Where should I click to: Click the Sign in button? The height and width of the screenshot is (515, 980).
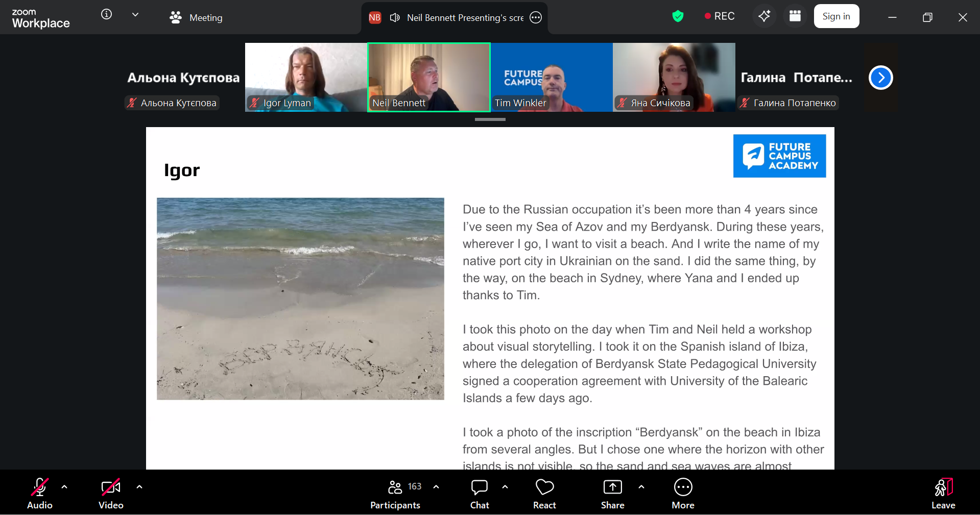pos(836,16)
